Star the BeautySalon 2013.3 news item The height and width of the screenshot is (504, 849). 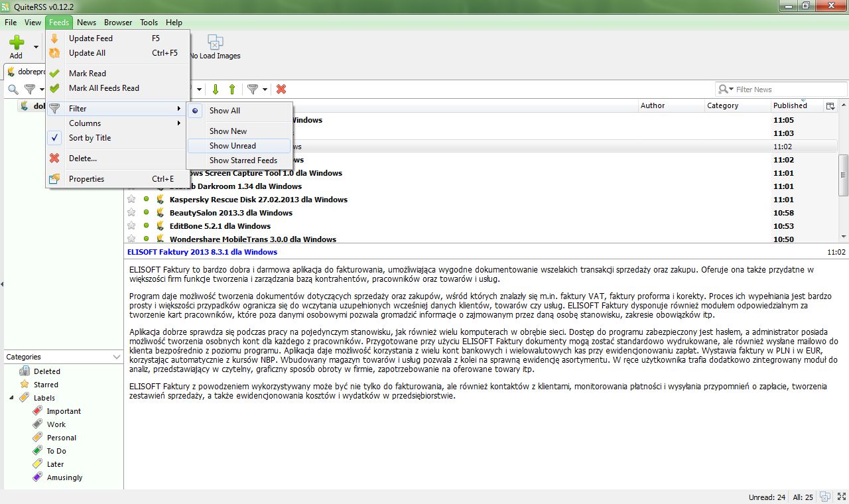(132, 213)
